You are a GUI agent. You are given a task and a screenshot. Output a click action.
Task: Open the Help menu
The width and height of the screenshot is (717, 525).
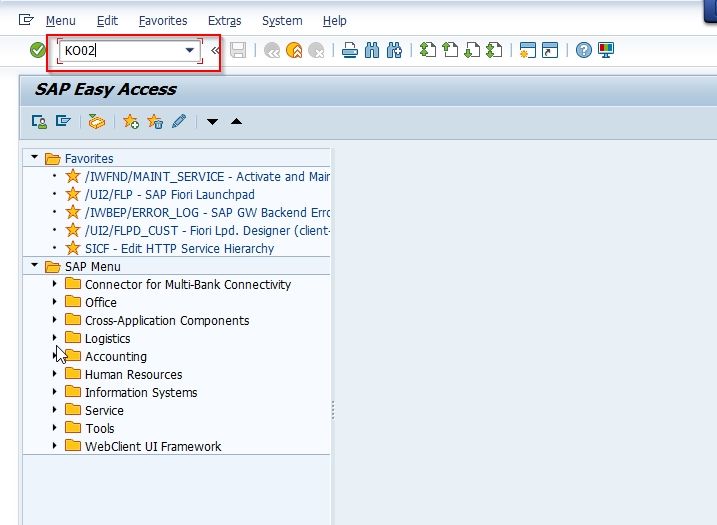click(x=335, y=21)
